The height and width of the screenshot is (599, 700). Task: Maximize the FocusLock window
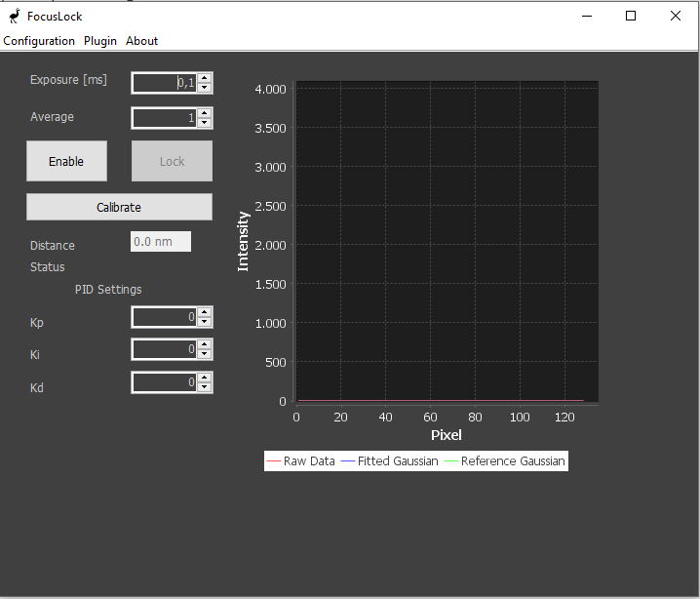pos(631,16)
